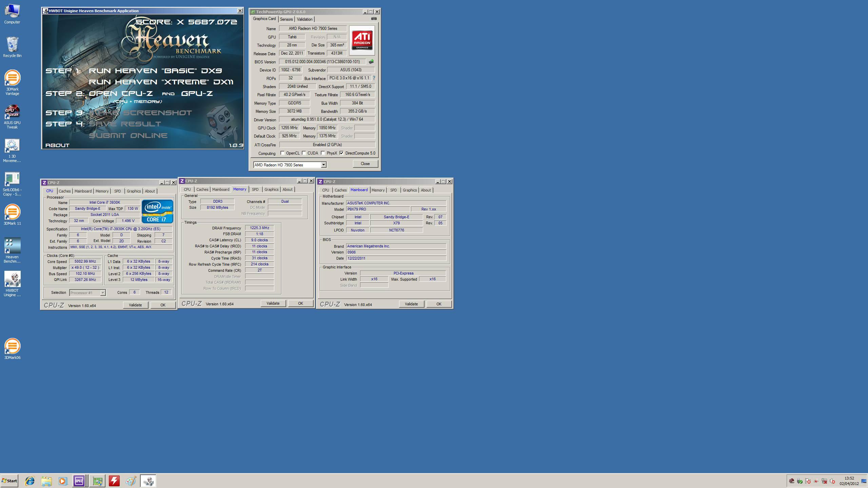
Task: Click the GPU-Z screenshot camera icon
Action: (374, 19)
